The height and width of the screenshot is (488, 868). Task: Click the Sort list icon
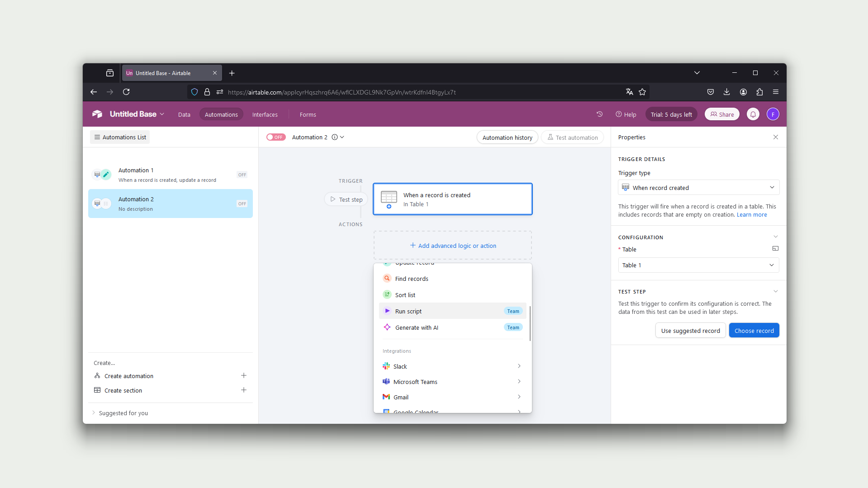coord(387,295)
